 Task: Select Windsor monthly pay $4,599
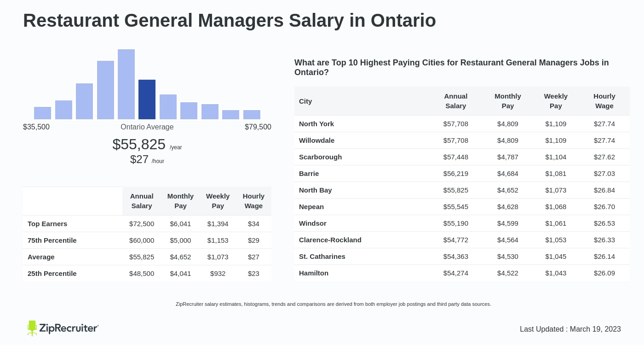pyautogui.click(x=508, y=223)
